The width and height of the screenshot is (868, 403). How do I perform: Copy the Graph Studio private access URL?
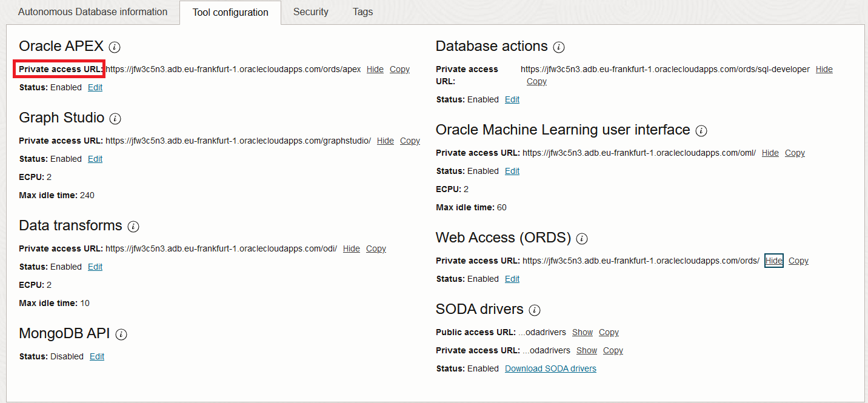(x=410, y=141)
